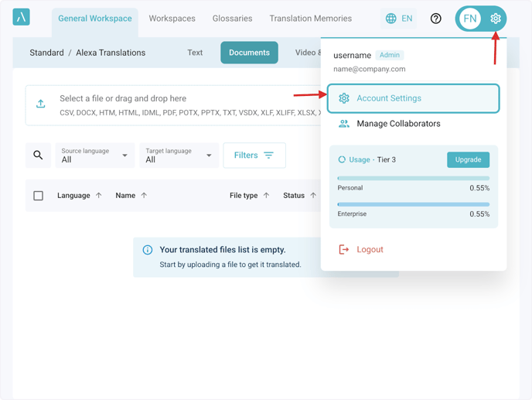
Task: Click Logout in the user menu
Action: [x=370, y=250]
